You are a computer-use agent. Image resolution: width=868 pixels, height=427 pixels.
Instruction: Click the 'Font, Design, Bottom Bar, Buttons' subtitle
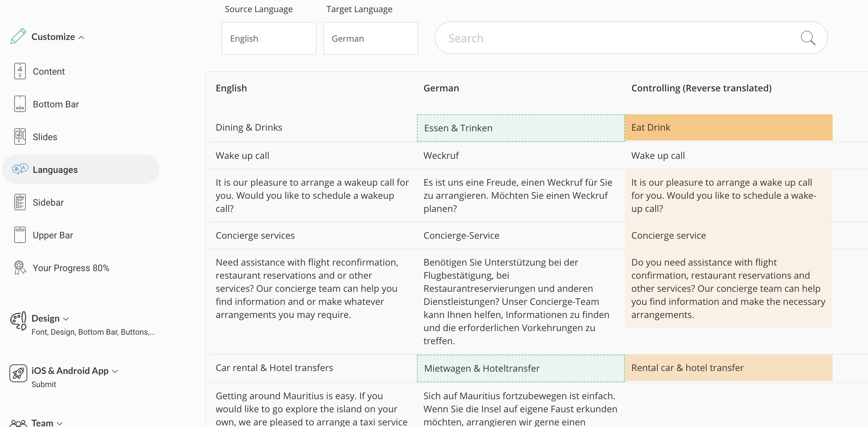pyautogui.click(x=93, y=332)
